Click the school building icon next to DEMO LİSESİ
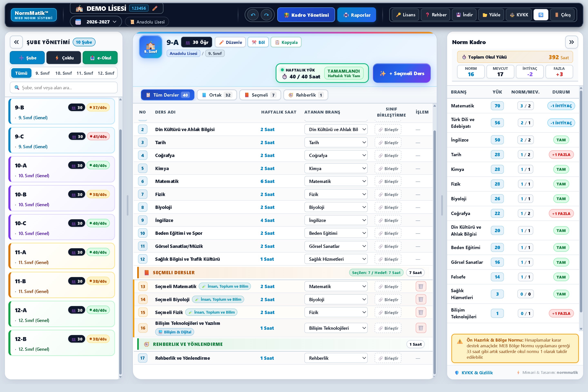 (79, 9)
